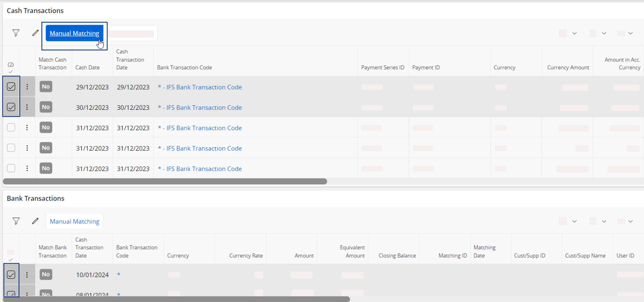Open the Cash Transactions filter icon
Viewport: 644px width, 302px height.
point(16,33)
